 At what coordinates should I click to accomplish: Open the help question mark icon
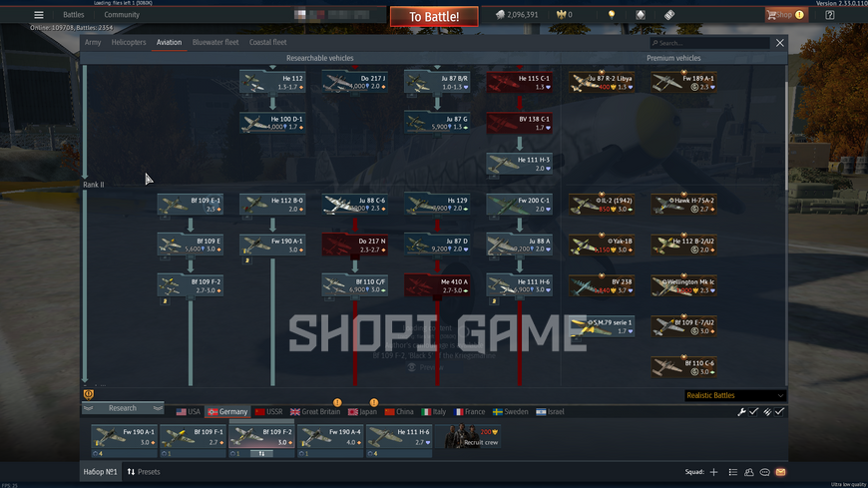829,15
